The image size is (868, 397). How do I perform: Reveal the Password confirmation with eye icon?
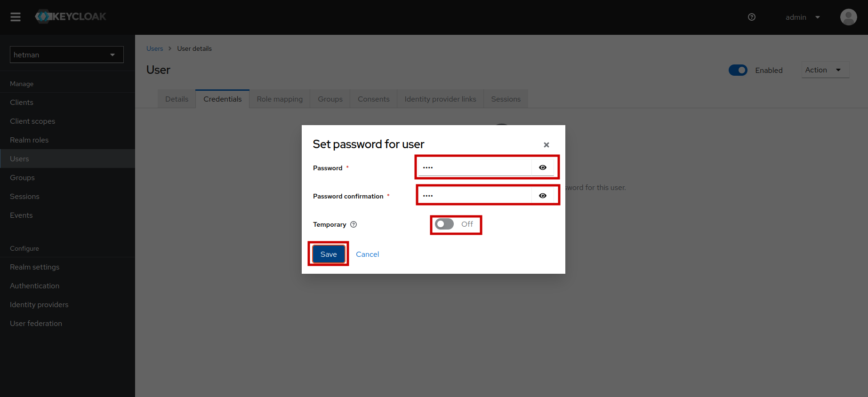tap(542, 195)
